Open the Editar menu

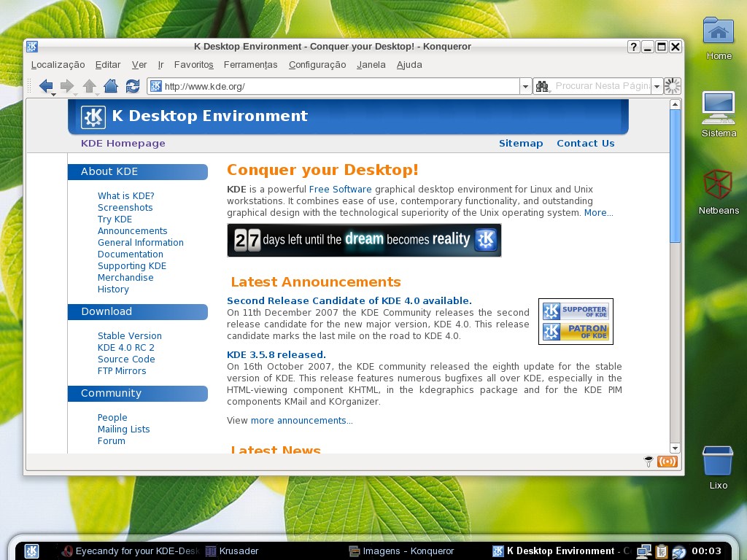click(108, 65)
